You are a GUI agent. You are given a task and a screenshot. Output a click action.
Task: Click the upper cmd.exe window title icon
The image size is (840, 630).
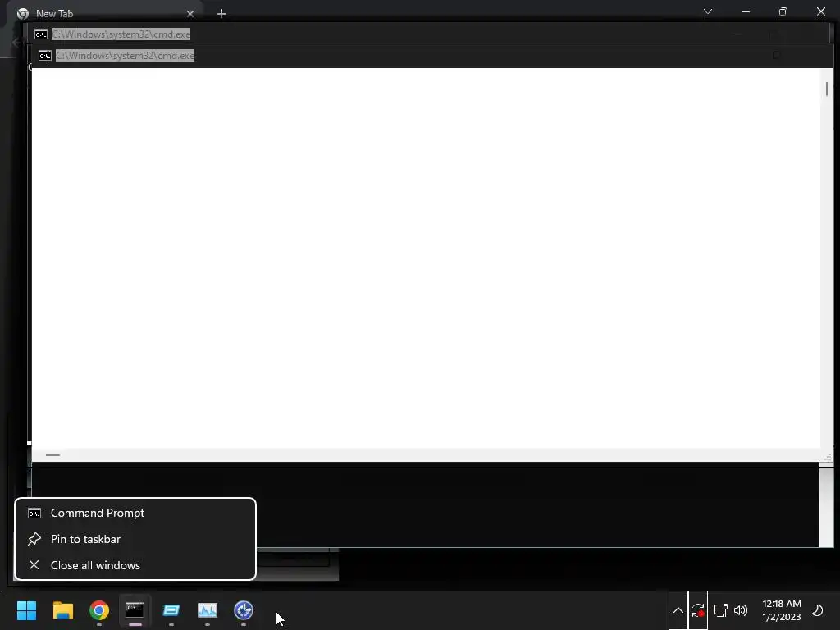click(x=41, y=34)
